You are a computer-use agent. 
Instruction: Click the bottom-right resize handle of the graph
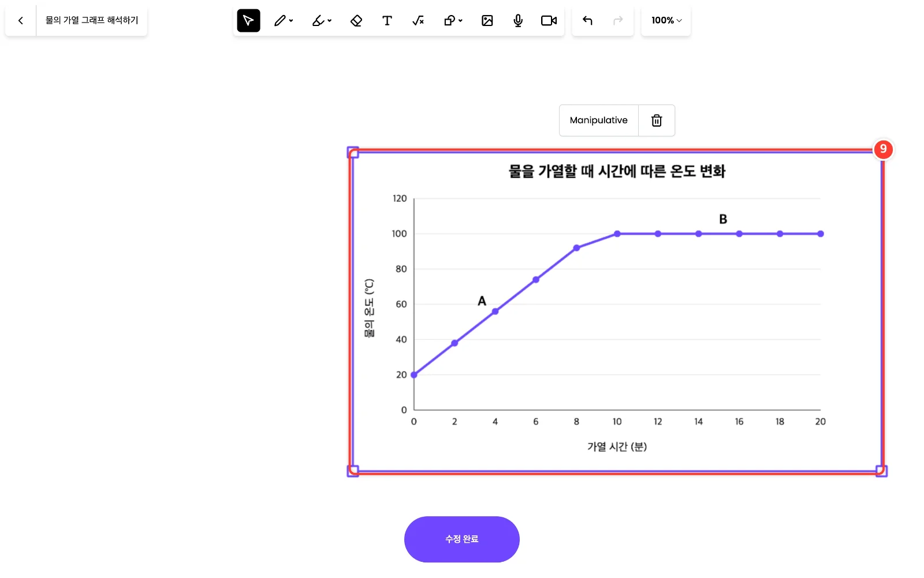[881, 471]
